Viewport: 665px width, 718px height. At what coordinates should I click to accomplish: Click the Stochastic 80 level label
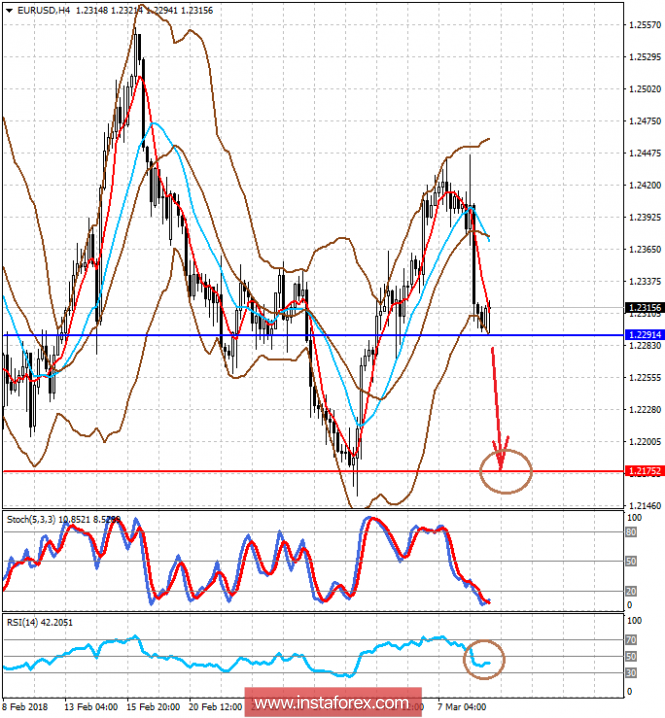pyautogui.click(x=630, y=532)
